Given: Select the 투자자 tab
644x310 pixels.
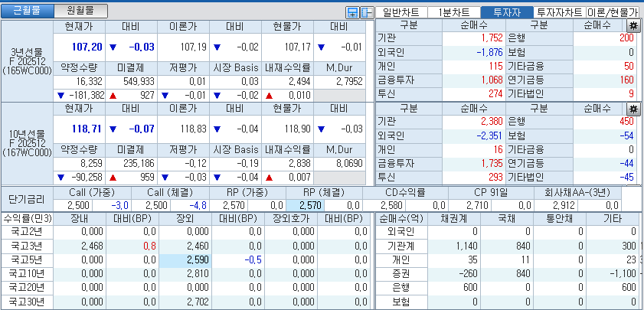Looking at the screenshot, I should coord(507,13).
